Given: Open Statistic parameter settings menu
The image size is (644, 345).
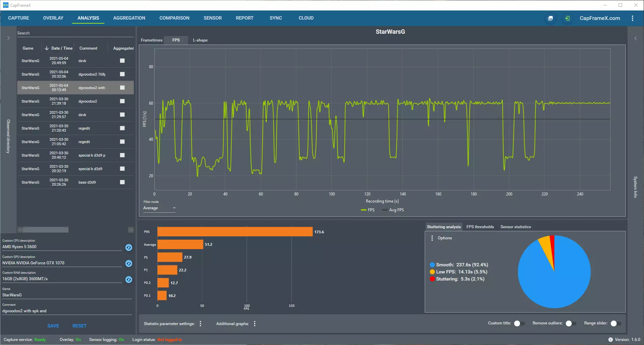Looking at the screenshot, I should point(201,324).
